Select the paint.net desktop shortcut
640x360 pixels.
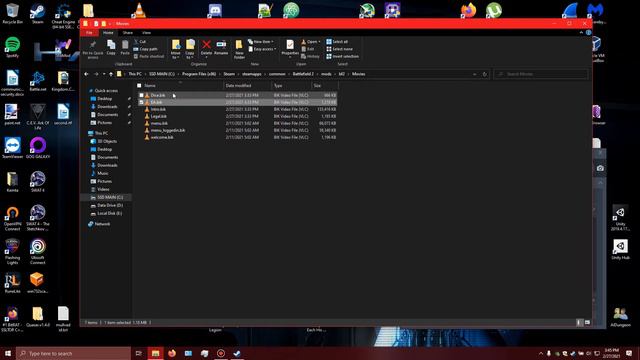click(x=11, y=114)
